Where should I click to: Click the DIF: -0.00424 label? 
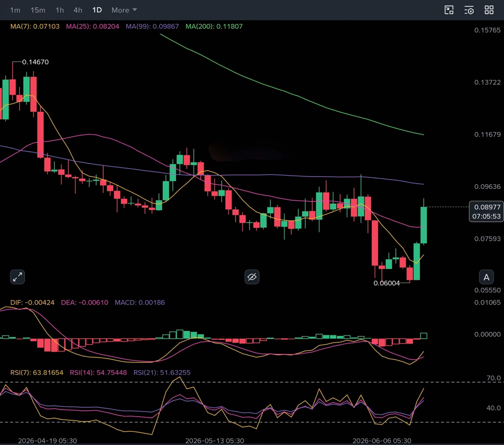[32, 302]
